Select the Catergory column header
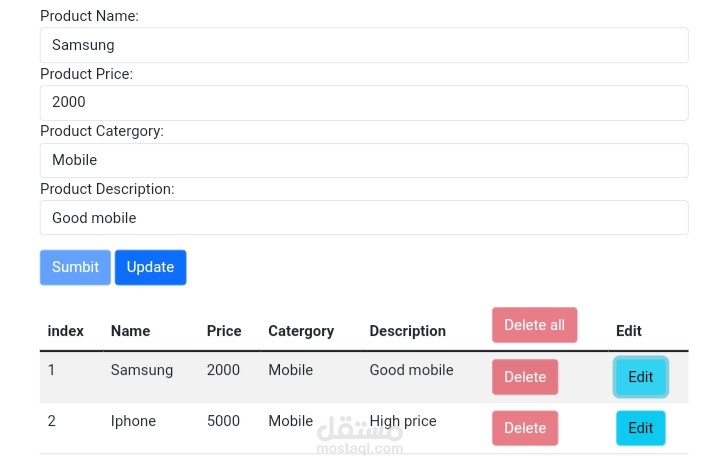The width and height of the screenshot is (720, 465). pyautogui.click(x=301, y=331)
